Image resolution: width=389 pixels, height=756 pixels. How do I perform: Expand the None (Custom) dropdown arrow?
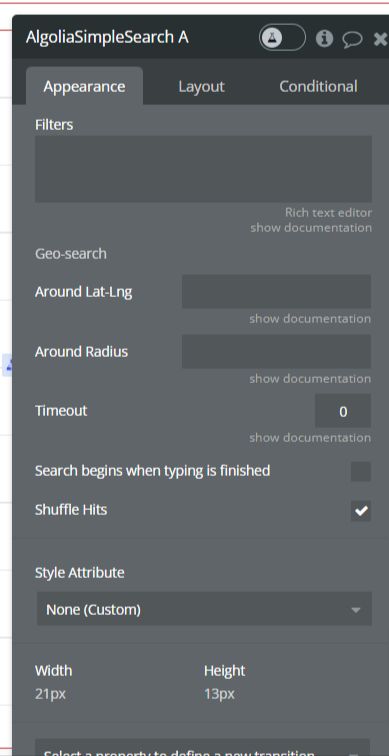356,610
